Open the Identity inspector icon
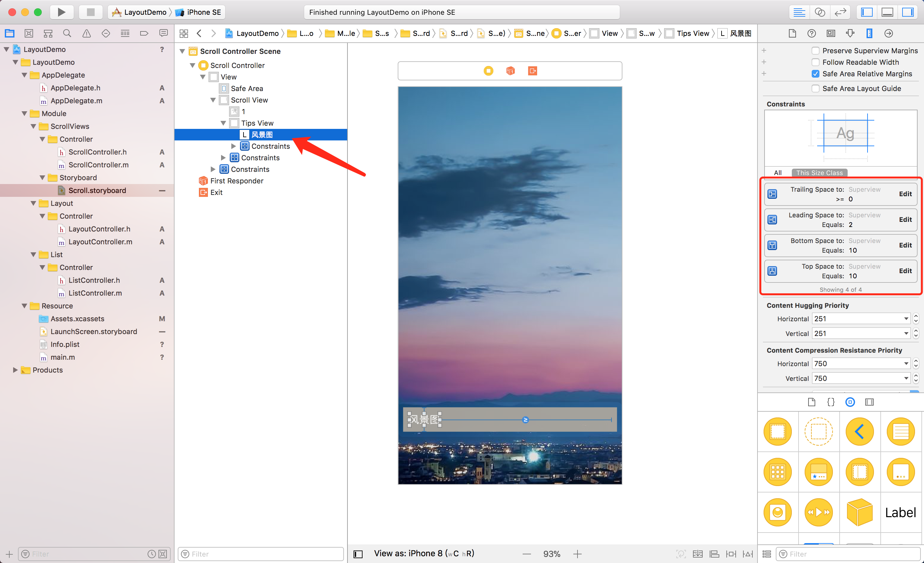 (x=831, y=33)
